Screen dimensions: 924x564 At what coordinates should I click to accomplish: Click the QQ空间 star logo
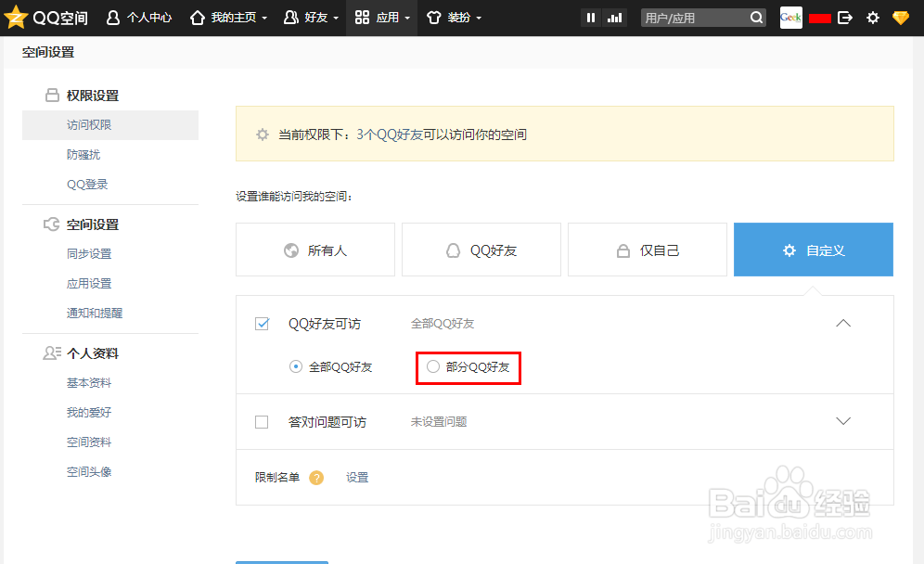tap(16, 17)
